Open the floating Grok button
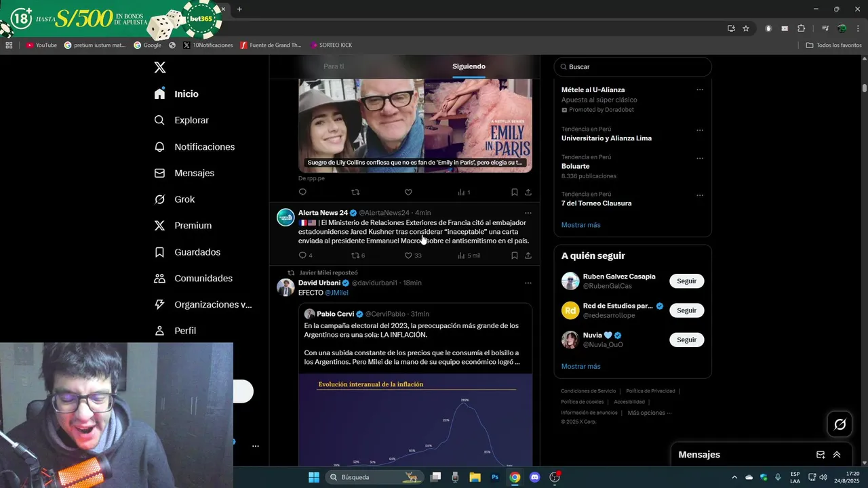This screenshot has width=868, height=488. (x=840, y=424)
